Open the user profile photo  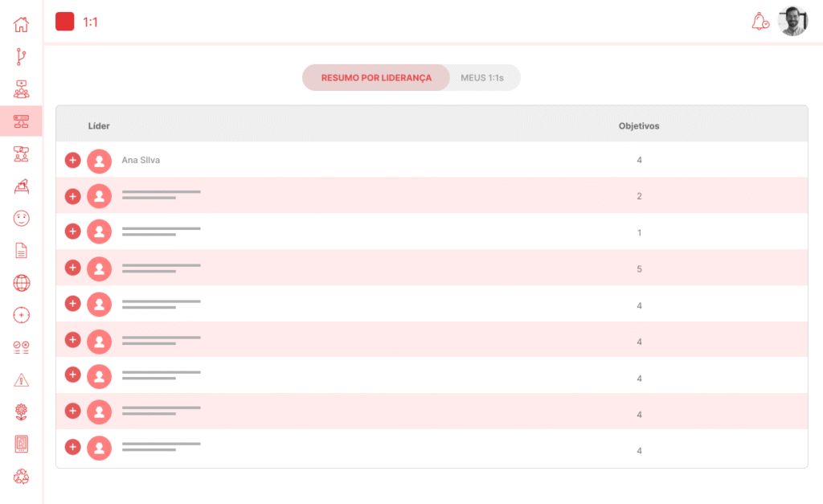click(792, 22)
